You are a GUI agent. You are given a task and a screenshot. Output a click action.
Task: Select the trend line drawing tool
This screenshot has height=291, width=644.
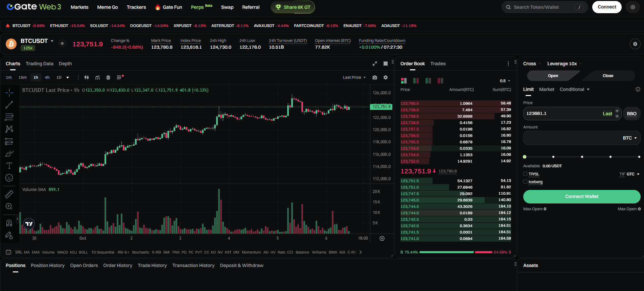point(9,105)
